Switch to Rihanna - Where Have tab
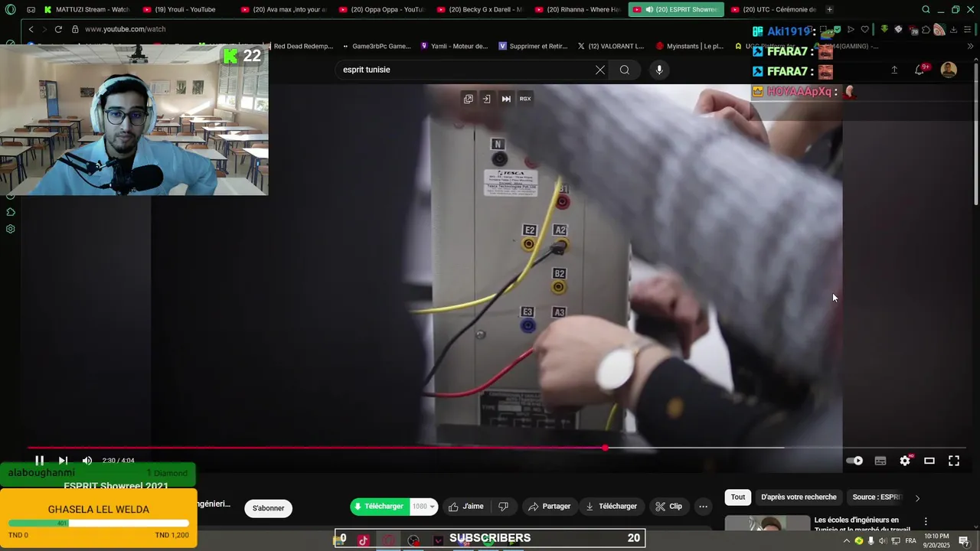 point(577,10)
